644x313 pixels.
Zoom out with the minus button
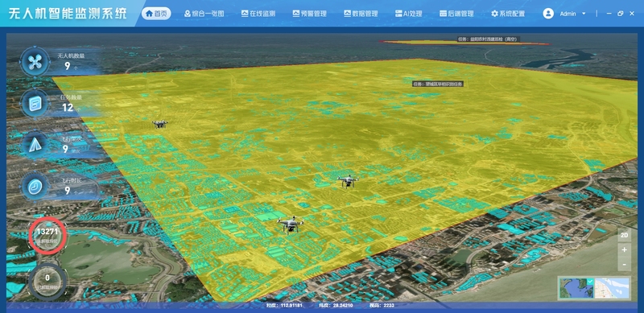pos(625,264)
